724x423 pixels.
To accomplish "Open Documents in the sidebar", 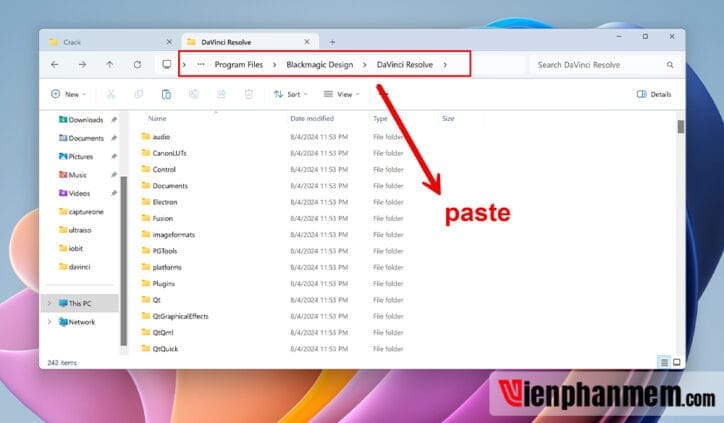I will point(81,138).
